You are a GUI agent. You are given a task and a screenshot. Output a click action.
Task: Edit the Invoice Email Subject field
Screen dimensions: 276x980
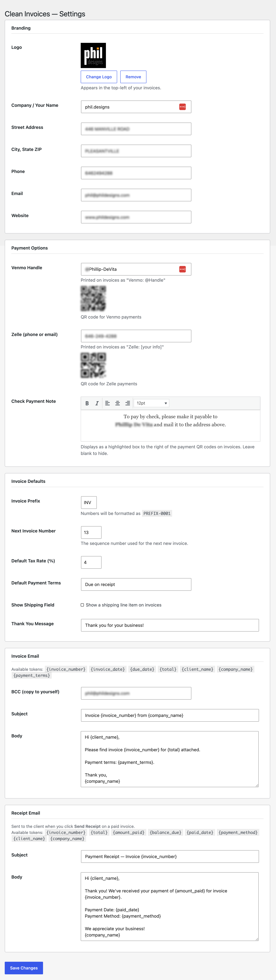pos(170,715)
